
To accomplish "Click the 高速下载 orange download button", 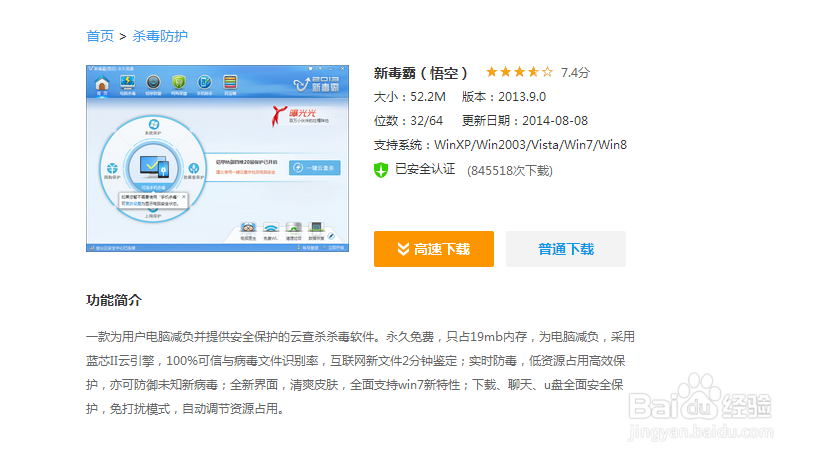I will pyautogui.click(x=434, y=249).
